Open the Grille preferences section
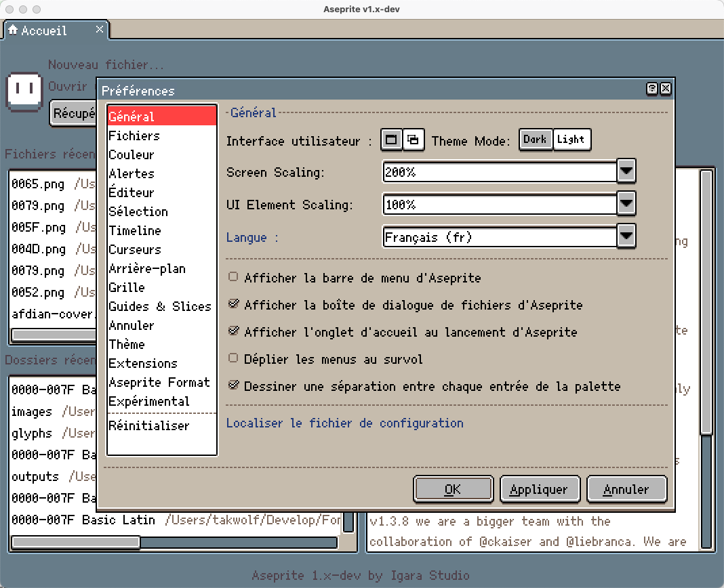The image size is (724, 588). [161, 287]
